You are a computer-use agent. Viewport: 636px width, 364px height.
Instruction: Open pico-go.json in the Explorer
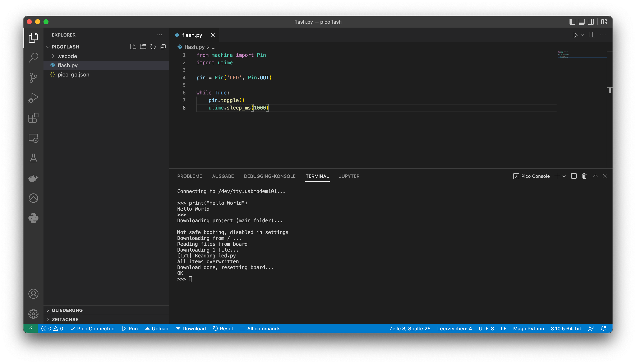73,75
